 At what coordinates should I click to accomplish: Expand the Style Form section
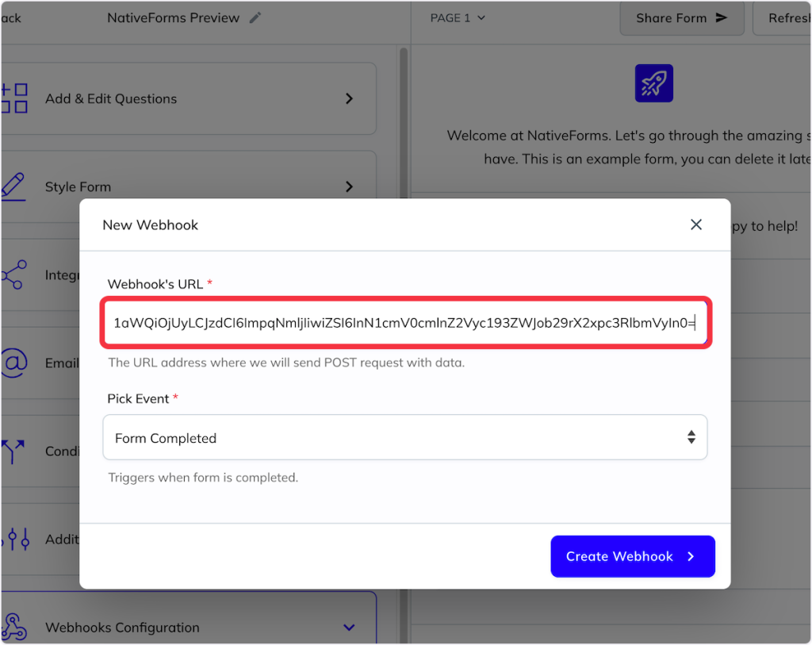click(x=349, y=186)
